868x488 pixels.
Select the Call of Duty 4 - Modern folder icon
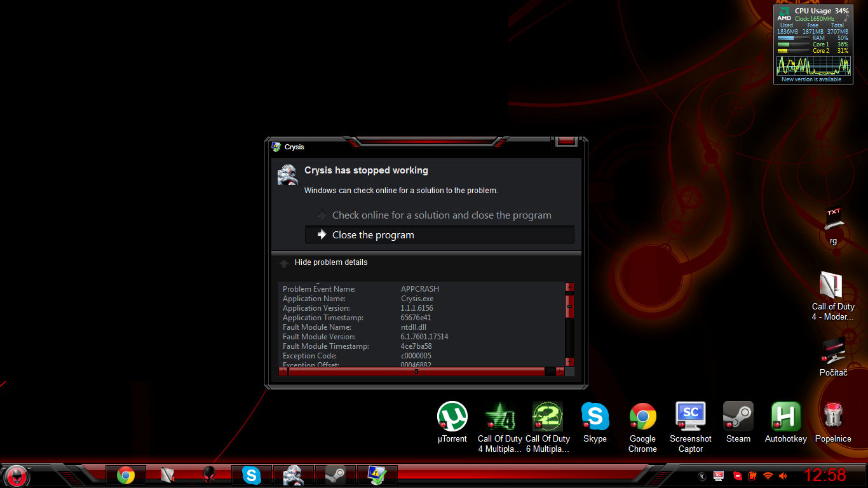tap(833, 295)
